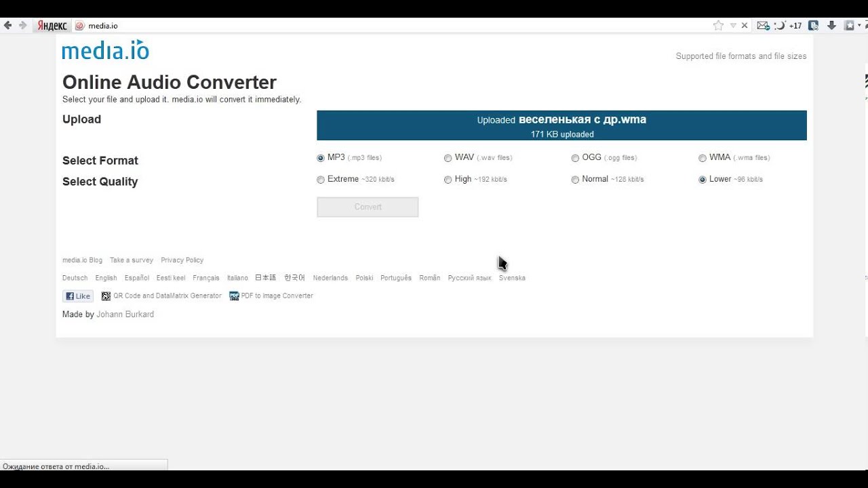
Task: Open the bookmarks star panel icon
Action: 849,26
